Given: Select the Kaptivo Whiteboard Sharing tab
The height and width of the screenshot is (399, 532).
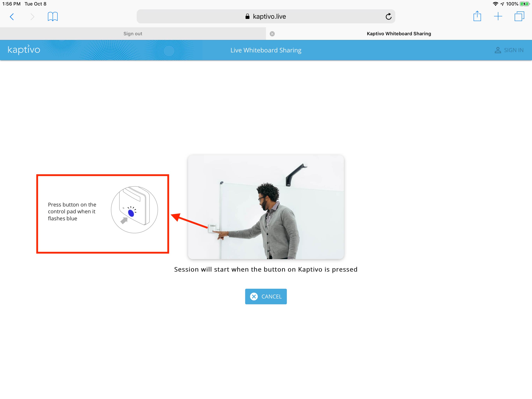Looking at the screenshot, I should [x=399, y=34].
